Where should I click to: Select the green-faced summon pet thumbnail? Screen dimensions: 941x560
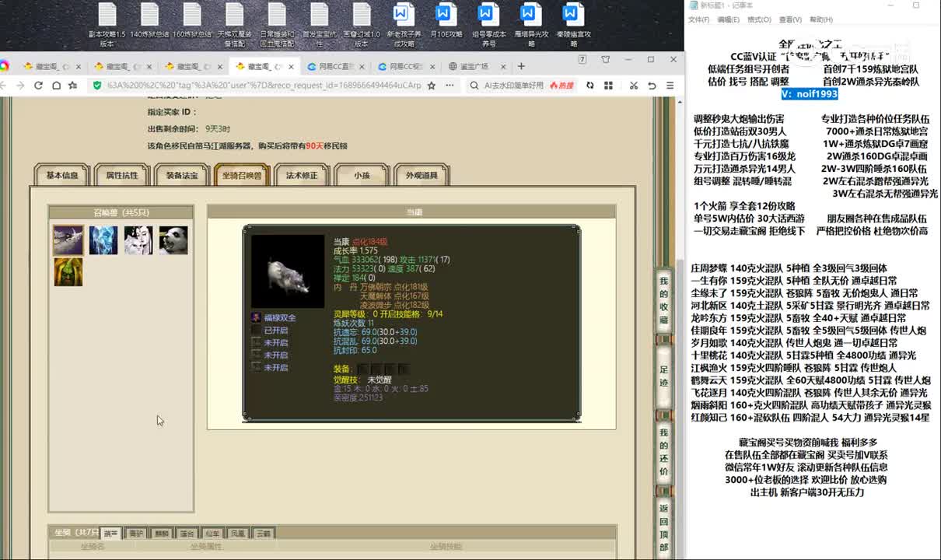pyautogui.click(x=68, y=272)
